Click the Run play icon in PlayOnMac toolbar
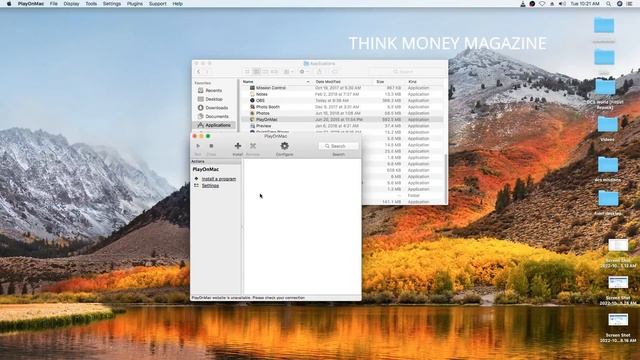 pyautogui.click(x=198, y=146)
